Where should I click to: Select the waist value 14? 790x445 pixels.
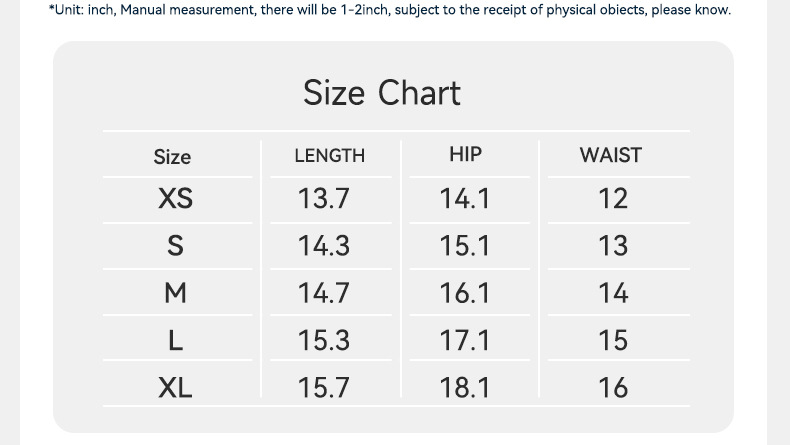tap(613, 293)
